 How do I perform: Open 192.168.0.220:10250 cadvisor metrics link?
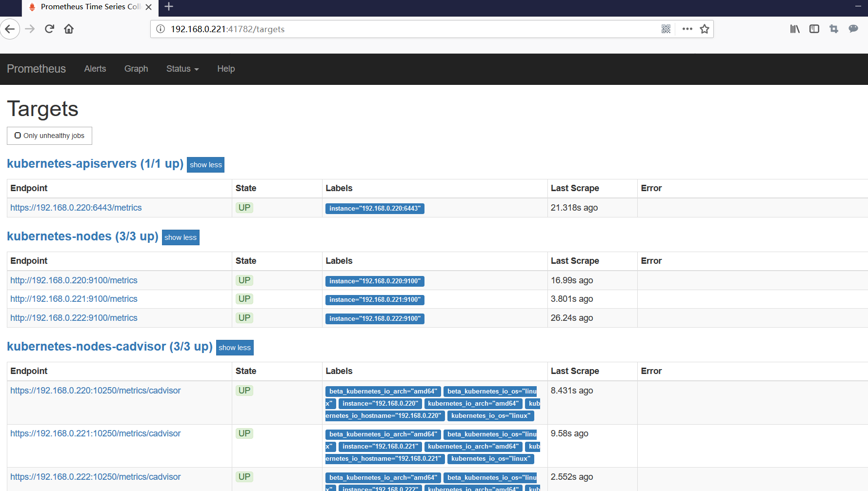[96, 391]
